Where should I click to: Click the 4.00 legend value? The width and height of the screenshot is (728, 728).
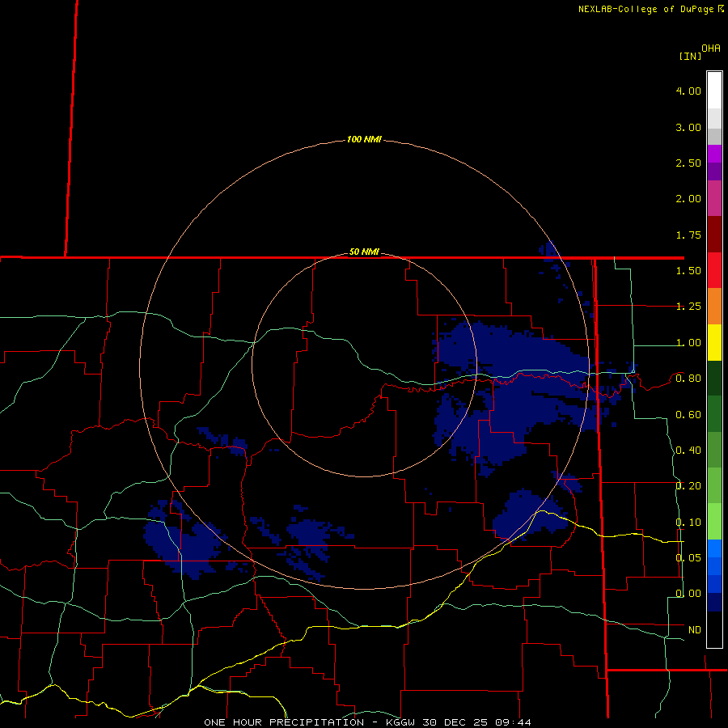pyautogui.click(x=688, y=91)
